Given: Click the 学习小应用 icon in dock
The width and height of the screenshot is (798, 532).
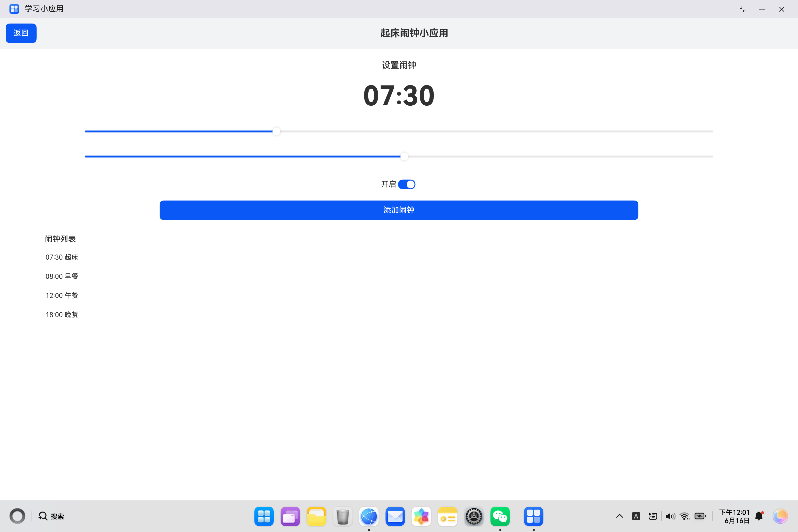Looking at the screenshot, I should (x=533, y=516).
